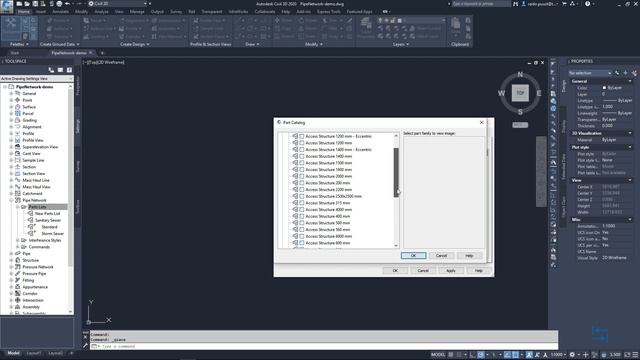Click the part icon beside Access Structure 1200 mm
The image size is (640, 360).
point(295,143)
